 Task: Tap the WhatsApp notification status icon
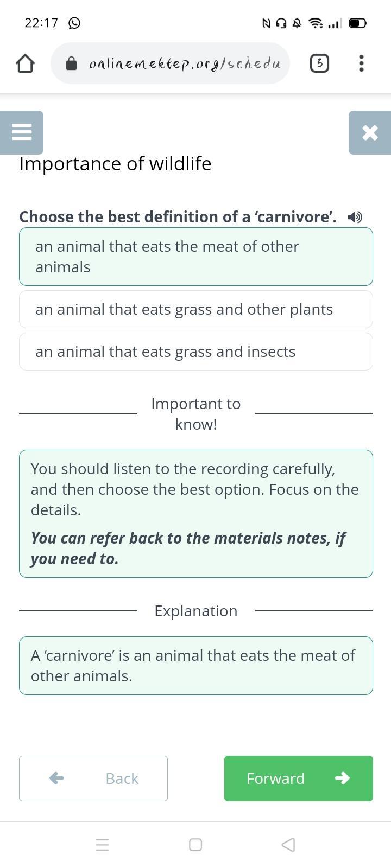(74, 23)
